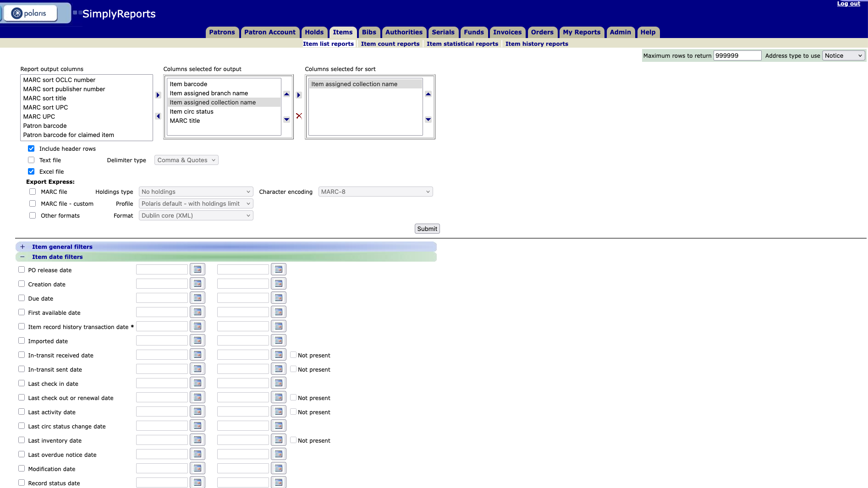Move selected output column up

(x=286, y=94)
